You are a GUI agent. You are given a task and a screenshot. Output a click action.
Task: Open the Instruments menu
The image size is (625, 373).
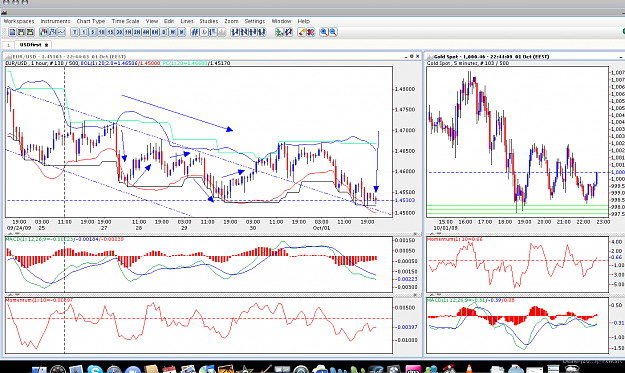[55, 21]
